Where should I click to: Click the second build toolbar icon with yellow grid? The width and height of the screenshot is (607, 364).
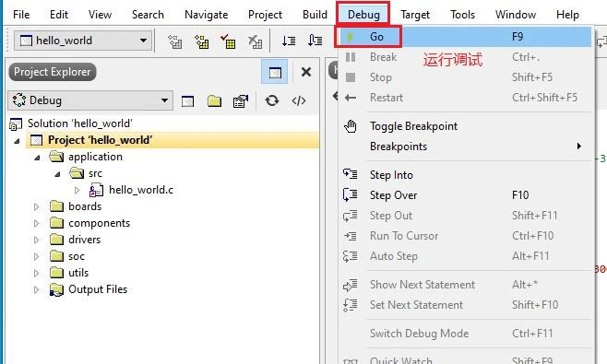coord(201,41)
